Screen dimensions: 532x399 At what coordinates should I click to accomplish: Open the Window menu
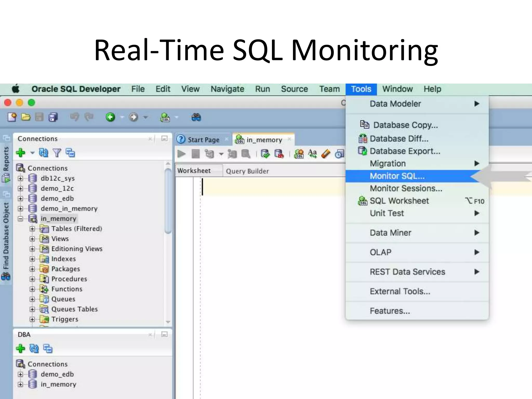point(397,89)
